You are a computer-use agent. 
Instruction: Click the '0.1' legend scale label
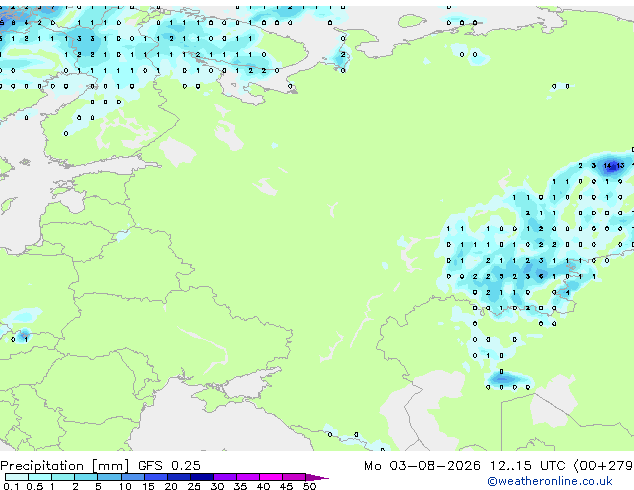[11, 486]
